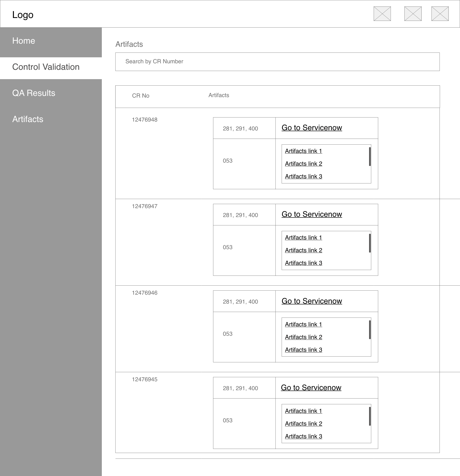460x476 pixels.
Task: Open Artifacts link 2 under CR 12476945
Action: click(303, 424)
